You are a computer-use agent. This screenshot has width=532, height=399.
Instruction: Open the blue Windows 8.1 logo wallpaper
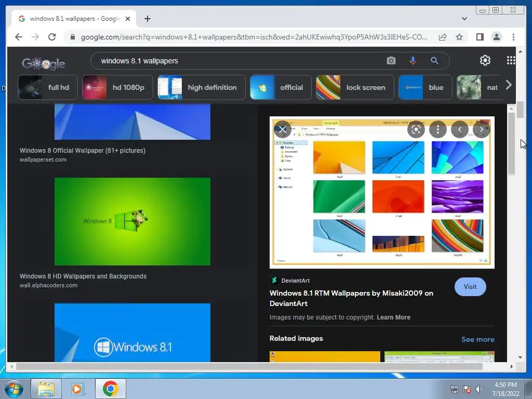pos(132,332)
